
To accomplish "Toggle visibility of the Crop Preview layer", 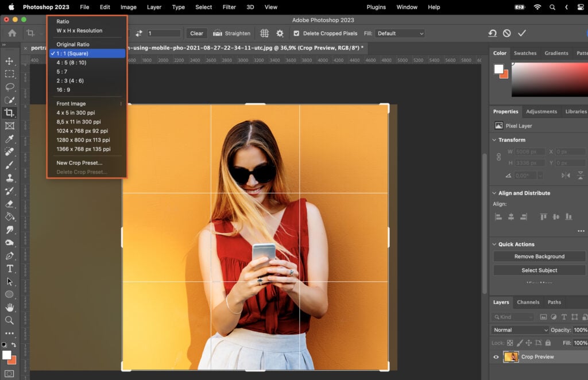I will [496, 356].
